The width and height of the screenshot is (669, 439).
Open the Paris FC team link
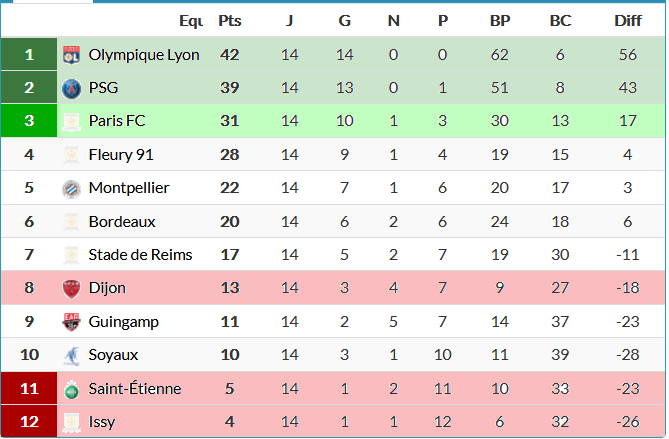tap(117, 121)
